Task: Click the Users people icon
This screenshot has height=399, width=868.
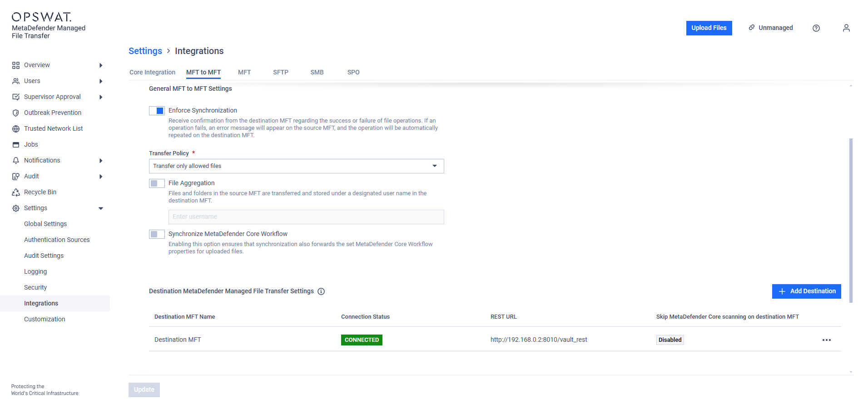Action: (16, 81)
